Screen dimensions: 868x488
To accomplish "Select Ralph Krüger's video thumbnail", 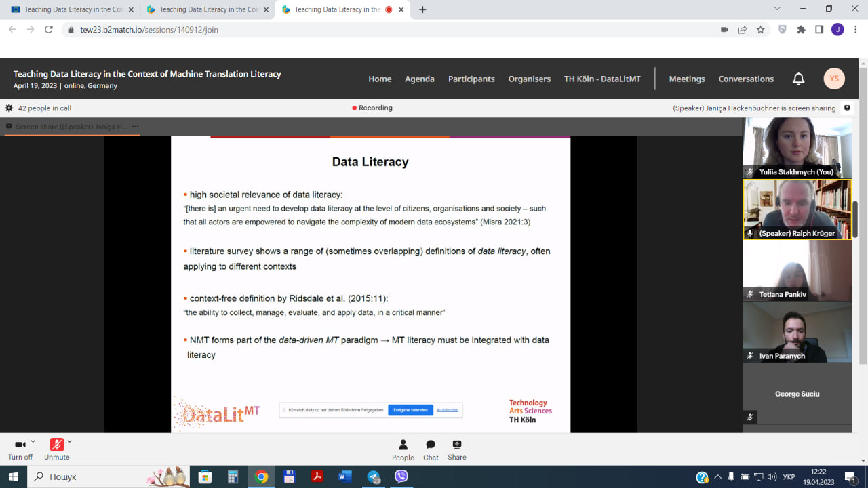I will [x=797, y=209].
